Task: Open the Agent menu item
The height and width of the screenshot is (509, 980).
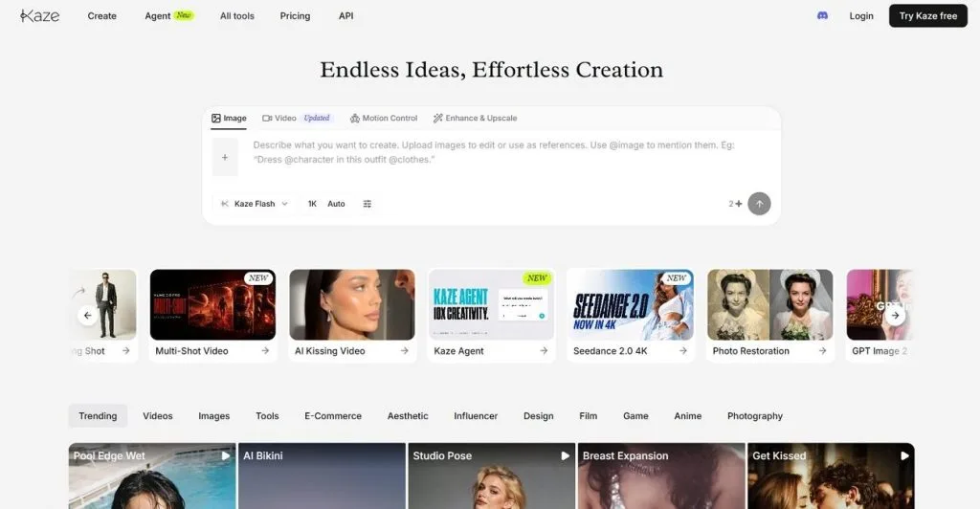Action: coord(168,15)
